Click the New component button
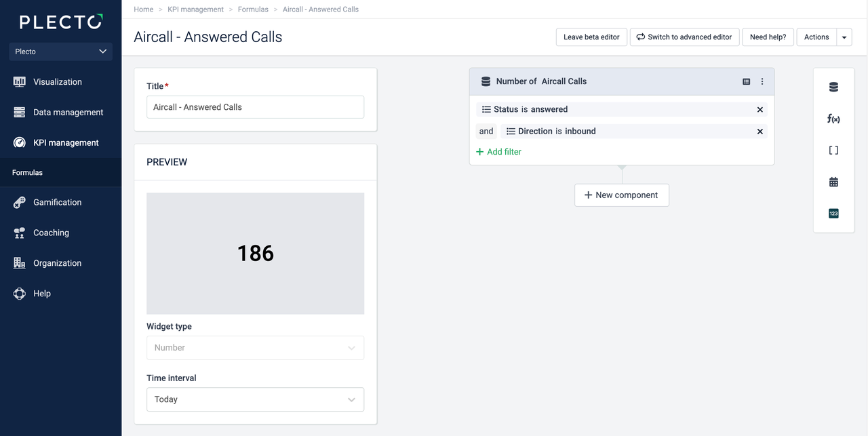 point(621,195)
